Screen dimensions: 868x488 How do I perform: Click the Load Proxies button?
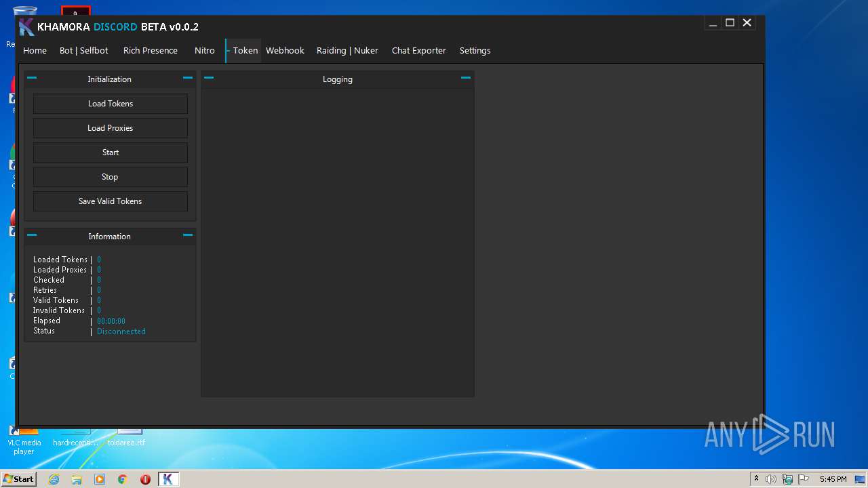tap(111, 128)
